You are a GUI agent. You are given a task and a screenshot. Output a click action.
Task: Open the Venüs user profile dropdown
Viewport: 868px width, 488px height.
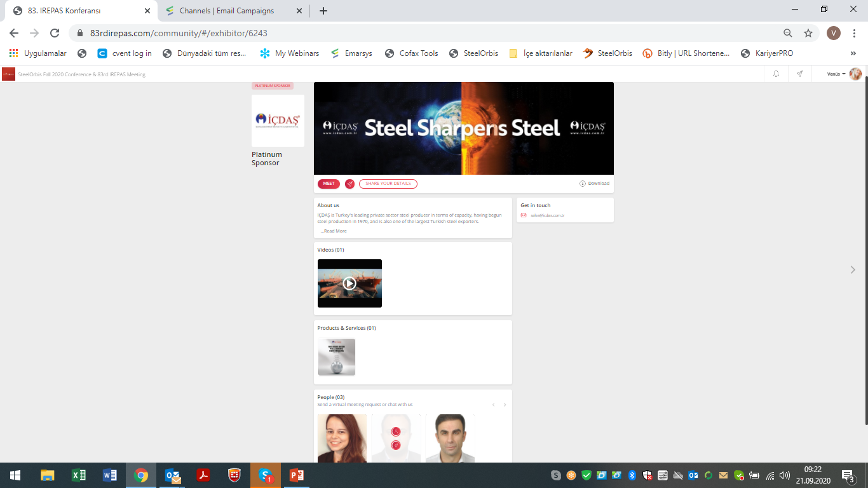836,74
